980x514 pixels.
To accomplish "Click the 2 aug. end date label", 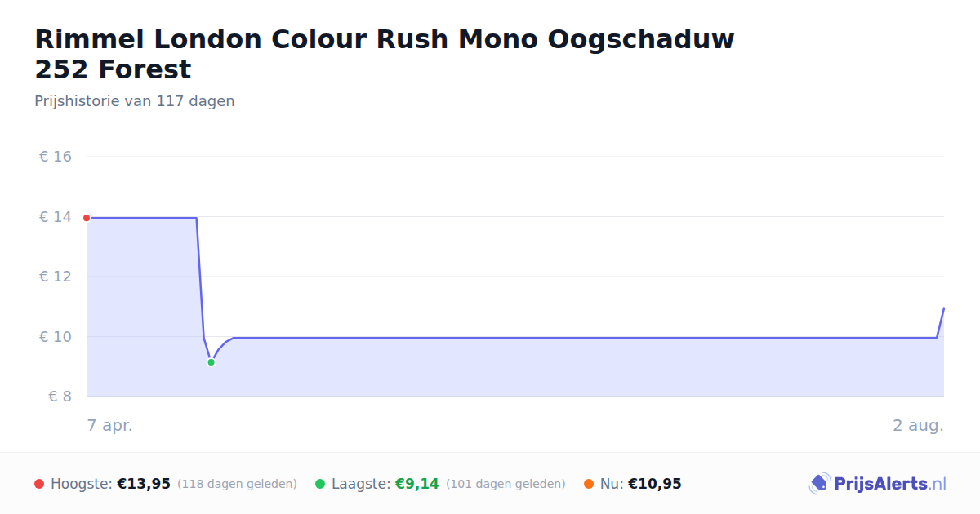I will 918,426.
